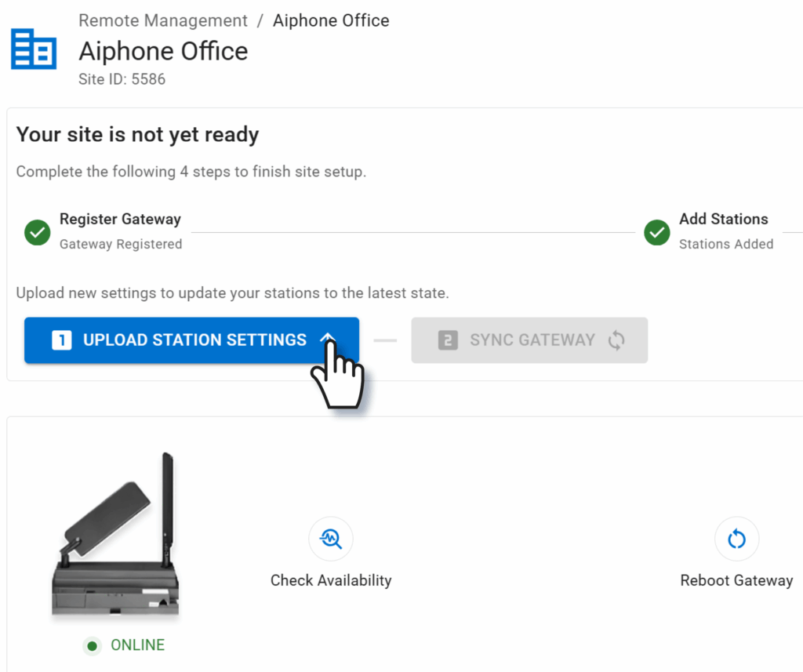803x672 pixels.
Task: Select the Aiphone Office breadcrumb item
Action: 331,20
